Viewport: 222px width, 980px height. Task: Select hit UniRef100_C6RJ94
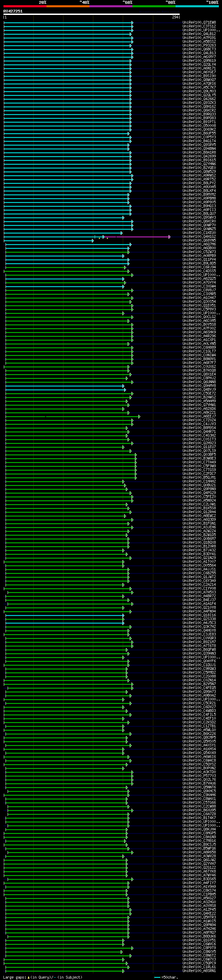coord(199,267)
